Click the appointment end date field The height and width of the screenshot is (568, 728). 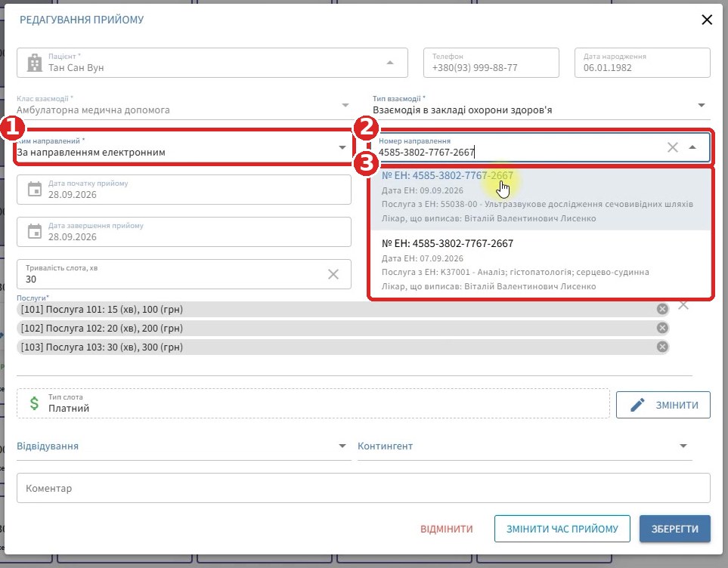(184, 232)
